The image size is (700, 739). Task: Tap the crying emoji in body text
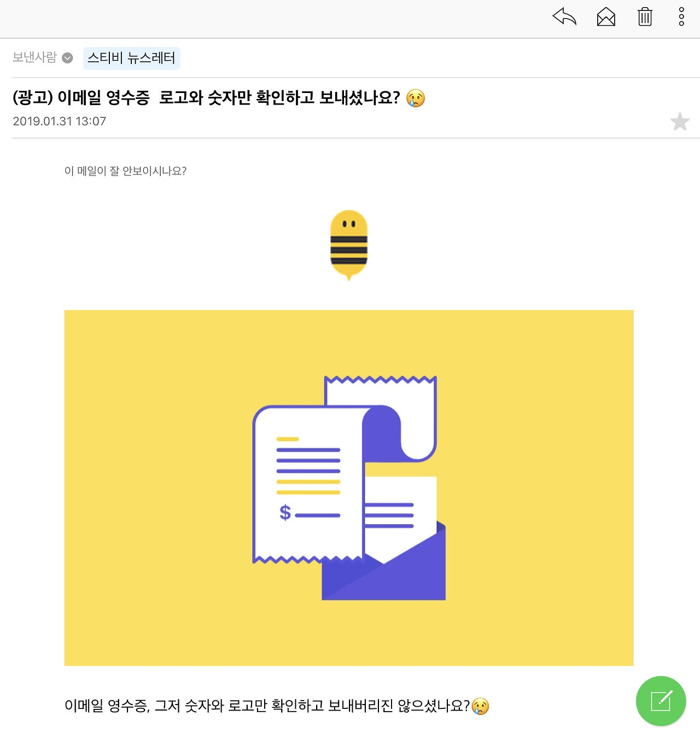tap(480, 707)
